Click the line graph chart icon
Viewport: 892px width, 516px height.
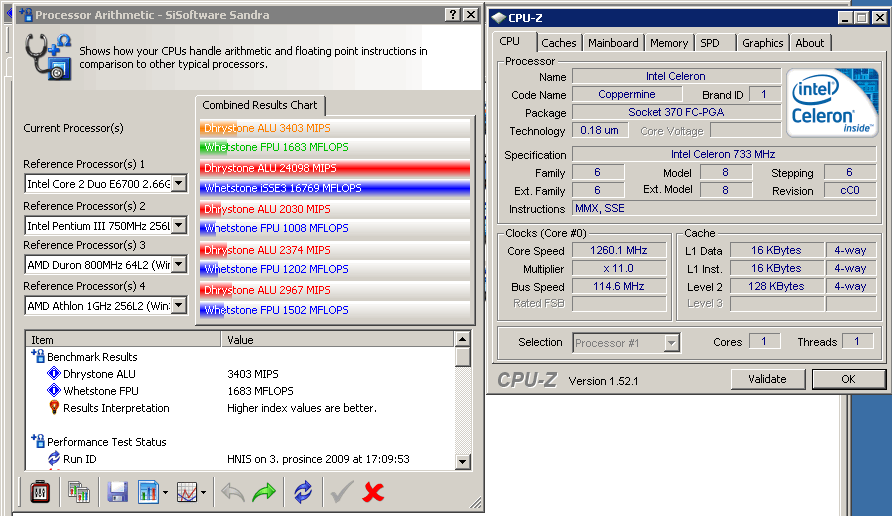point(186,492)
